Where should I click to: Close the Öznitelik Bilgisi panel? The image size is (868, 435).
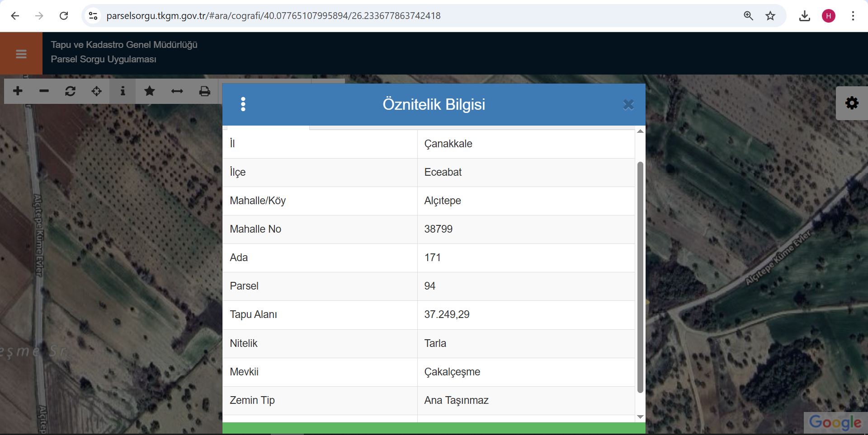(628, 105)
